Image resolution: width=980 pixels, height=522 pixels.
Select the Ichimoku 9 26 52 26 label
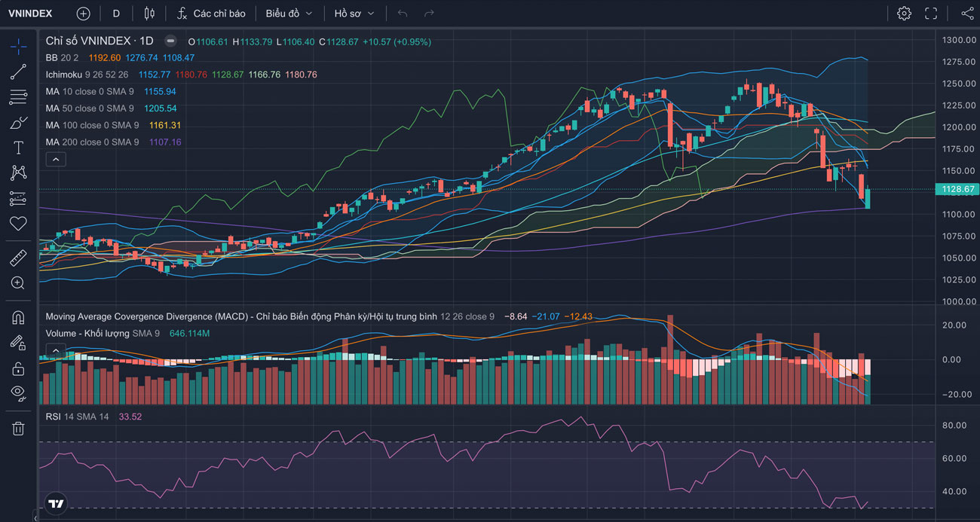[x=87, y=75]
